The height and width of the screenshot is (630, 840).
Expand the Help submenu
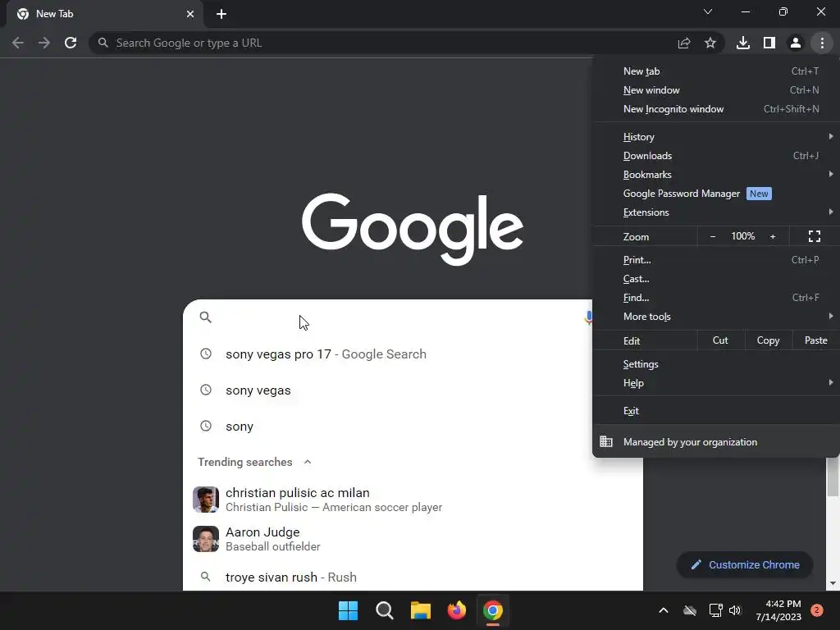715,383
